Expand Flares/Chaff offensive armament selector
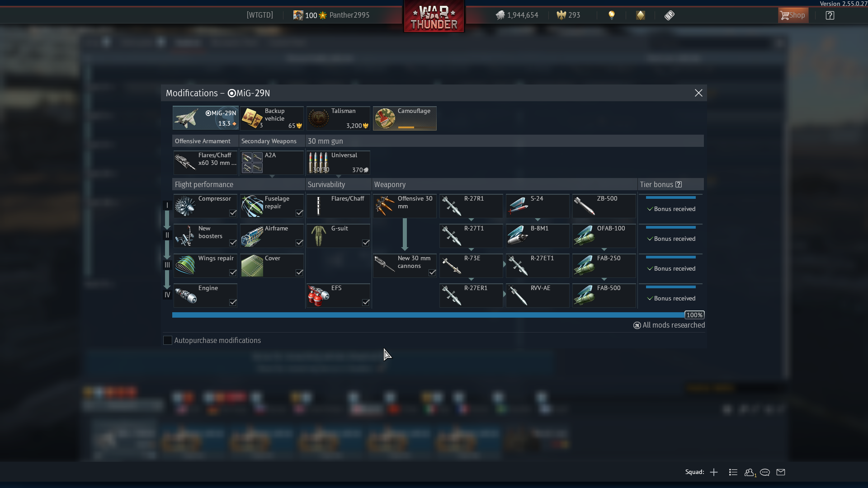The height and width of the screenshot is (488, 868). click(205, 163)
